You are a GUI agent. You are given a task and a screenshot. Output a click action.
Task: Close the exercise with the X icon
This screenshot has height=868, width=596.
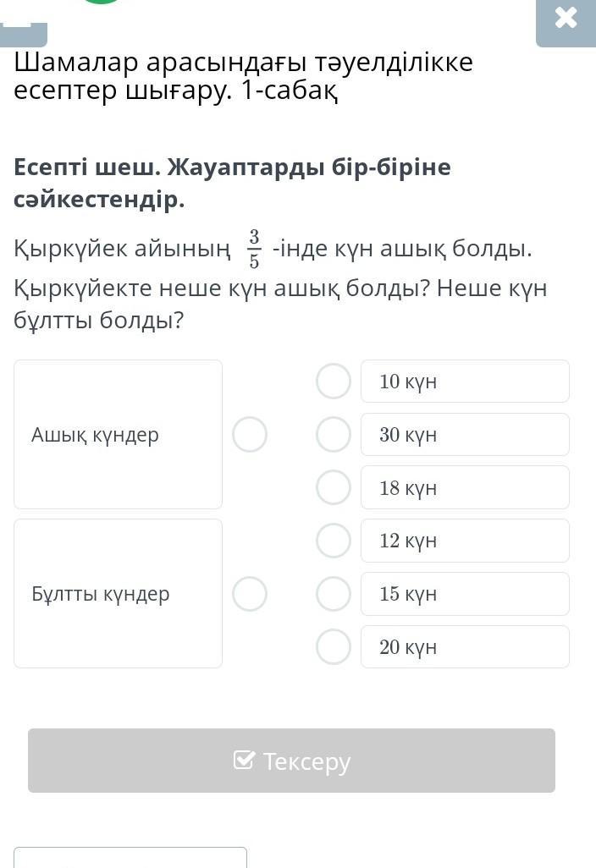tap(566, 19)
